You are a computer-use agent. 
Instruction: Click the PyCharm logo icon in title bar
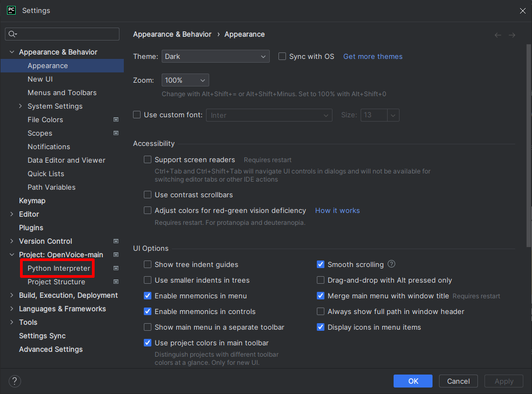click(x=11, y=10)
